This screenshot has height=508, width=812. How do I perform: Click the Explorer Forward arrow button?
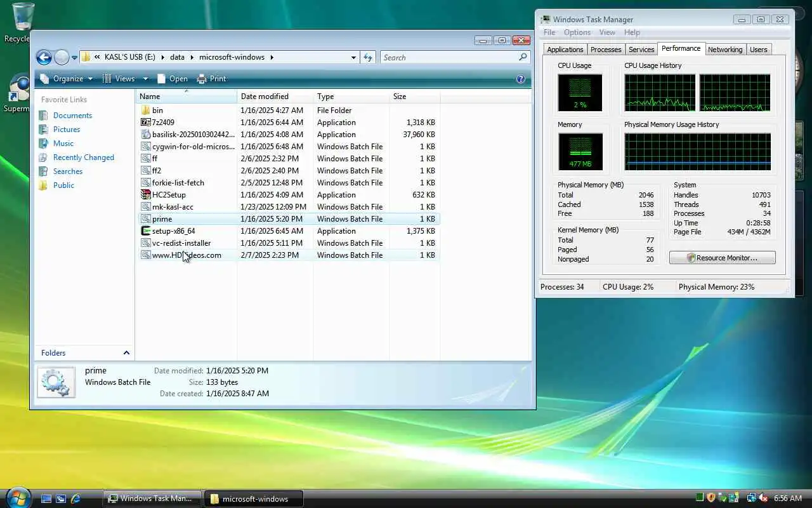click(62, 58)
